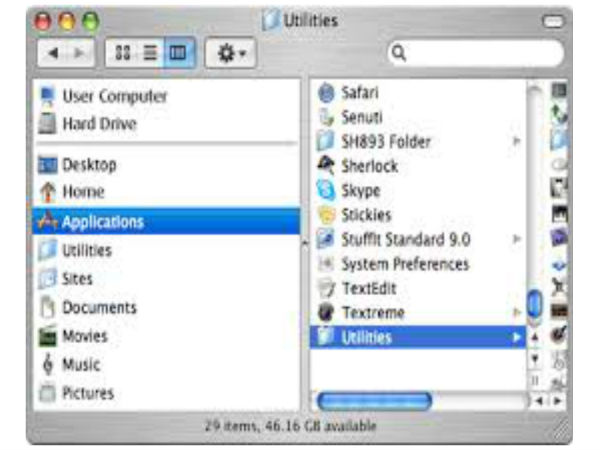Select Applications in the sidebar
This screenshot has height=450, width=600.
(167, 222)
